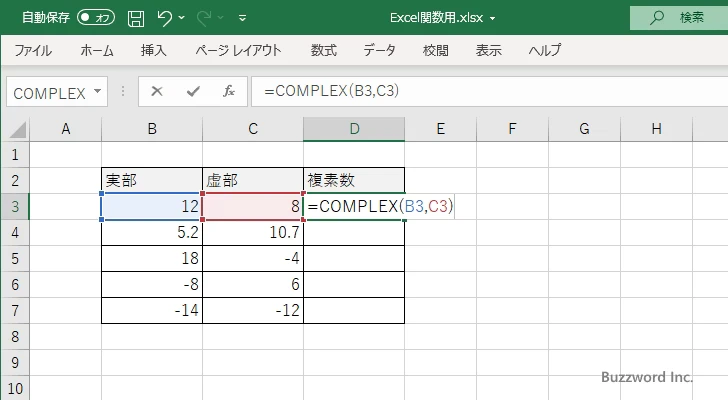Select column F header
This screenshot has width=728, height=400.
tap(513, 129)
